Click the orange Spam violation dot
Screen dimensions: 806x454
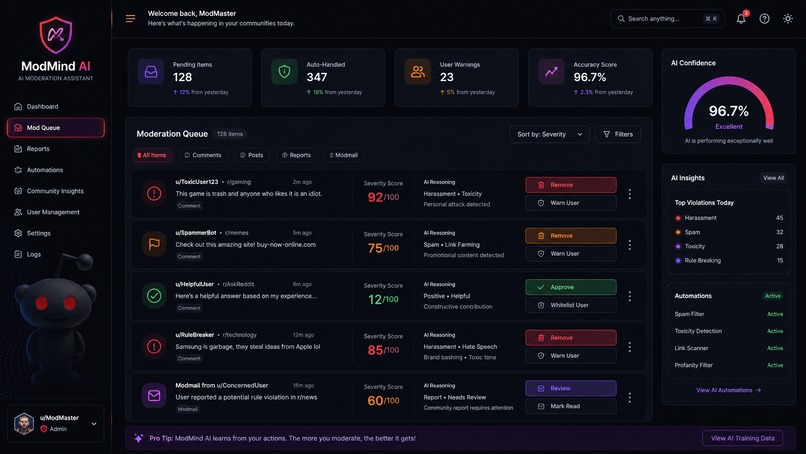(x=678, y=232)
